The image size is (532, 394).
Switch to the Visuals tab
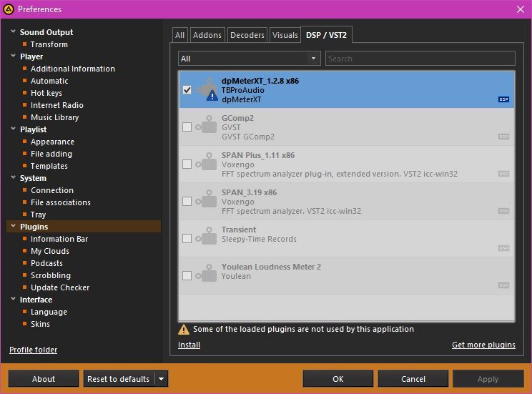(x=285, y=35)
